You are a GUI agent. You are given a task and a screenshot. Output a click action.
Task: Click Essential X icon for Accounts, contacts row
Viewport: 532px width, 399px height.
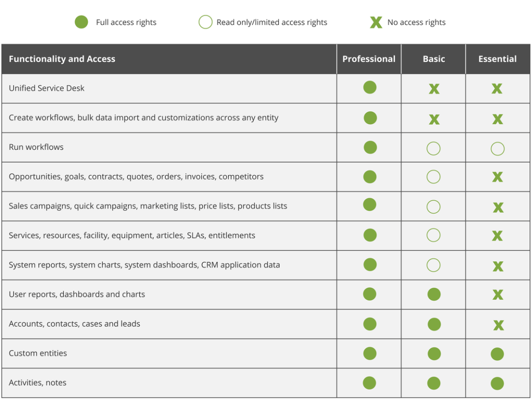(498, 325)
